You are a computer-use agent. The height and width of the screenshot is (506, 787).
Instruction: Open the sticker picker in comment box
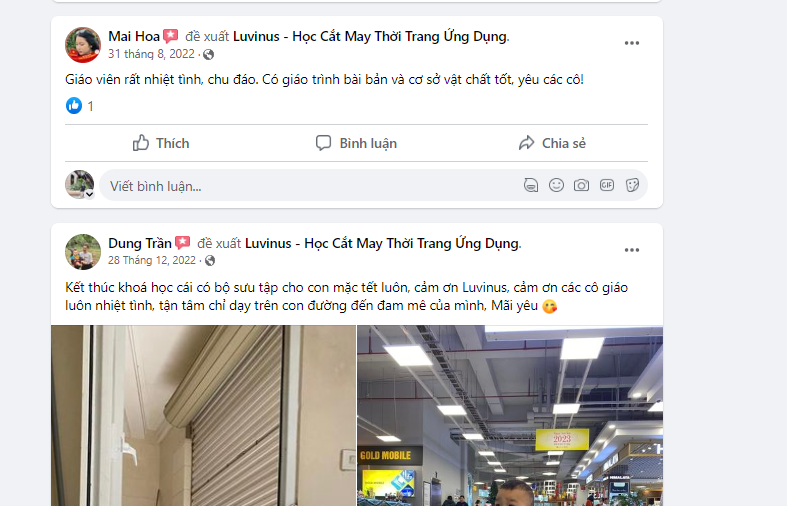coord(632,185)
